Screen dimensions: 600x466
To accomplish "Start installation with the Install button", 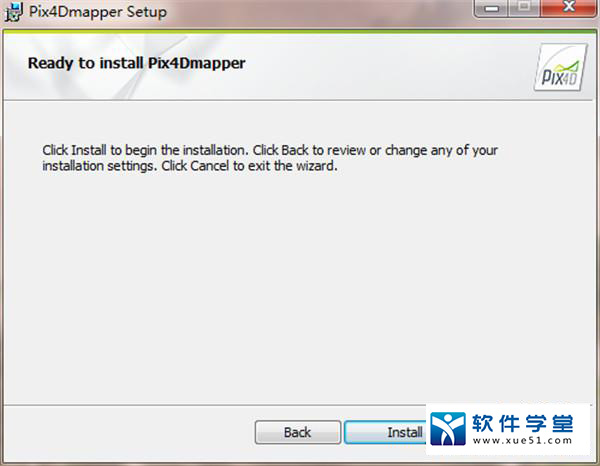I will (385, 432).
